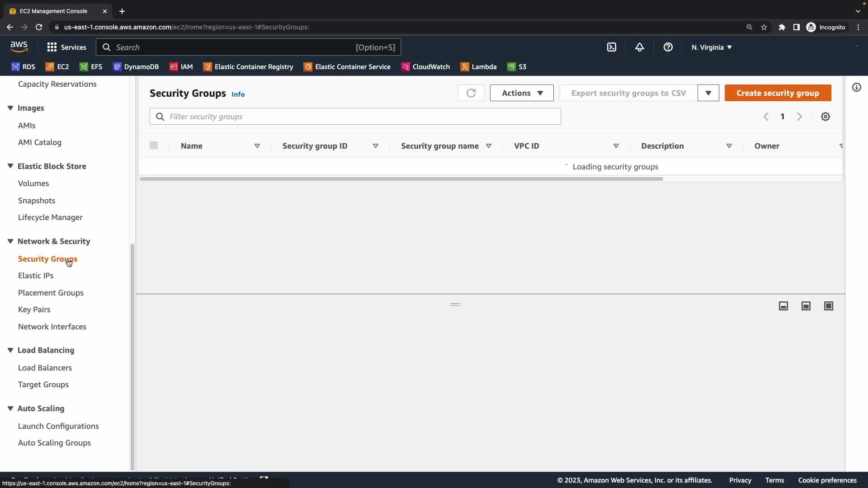Open the CloudWatch service shortcut
The height and width of the screenshot is (488, 868).
pyautogui.click(x=425, y=67)
